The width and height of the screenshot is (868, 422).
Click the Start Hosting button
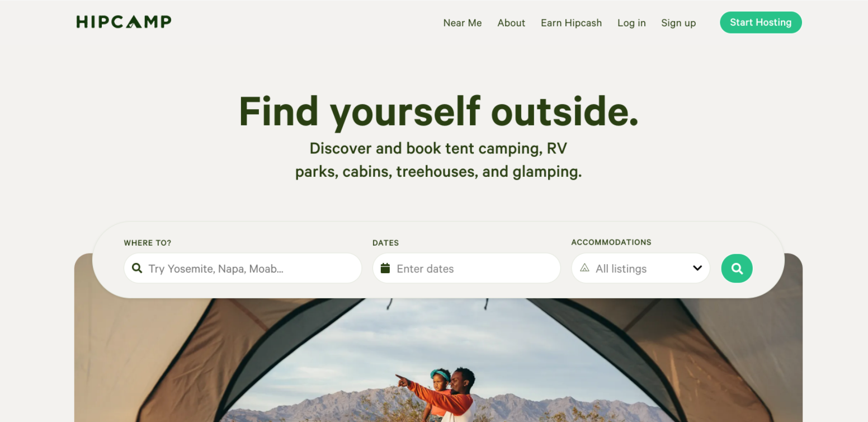(x=761, y=22)
